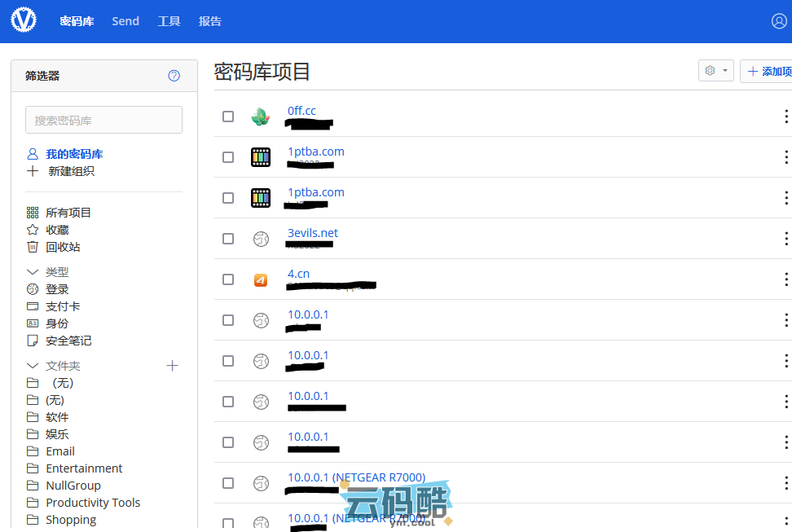Open the gear settings dropdown

pos(715,71)
